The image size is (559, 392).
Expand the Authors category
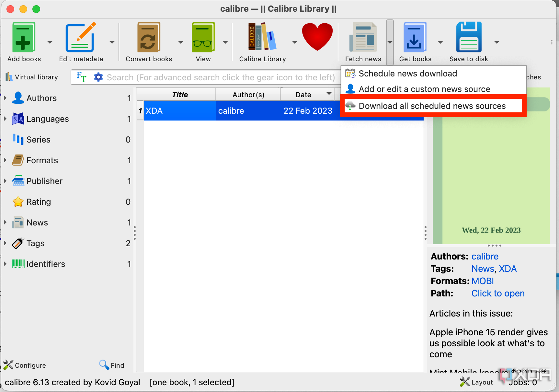[x=5, y=98]
